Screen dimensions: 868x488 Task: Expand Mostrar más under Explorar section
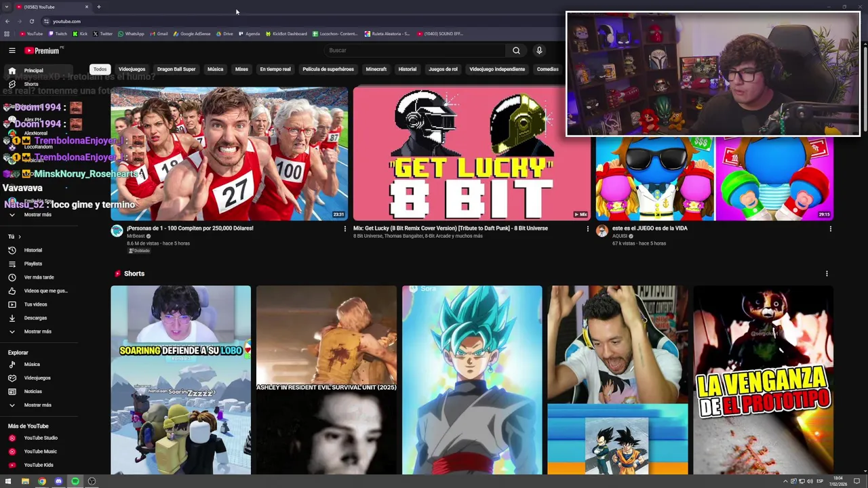37,405
